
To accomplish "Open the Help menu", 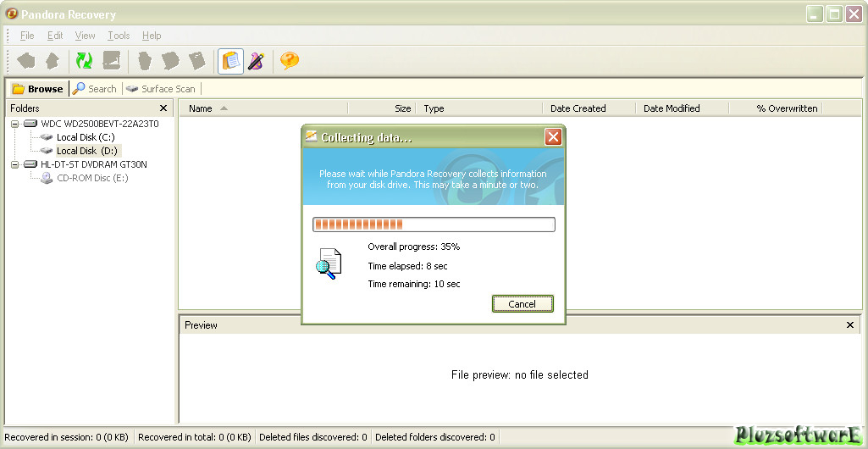I will (x=152, y=36).
